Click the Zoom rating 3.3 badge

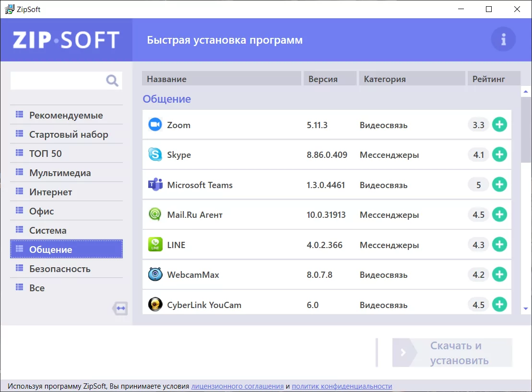coord(478,125)
